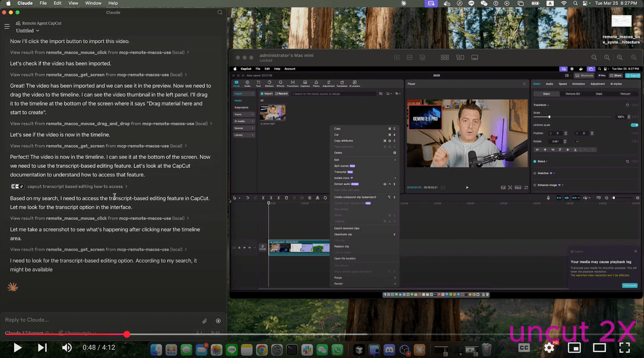This screenshot has width=644, height=358.
Task: Expand the Edit submenu in context menu
Action: click(364, 160)
